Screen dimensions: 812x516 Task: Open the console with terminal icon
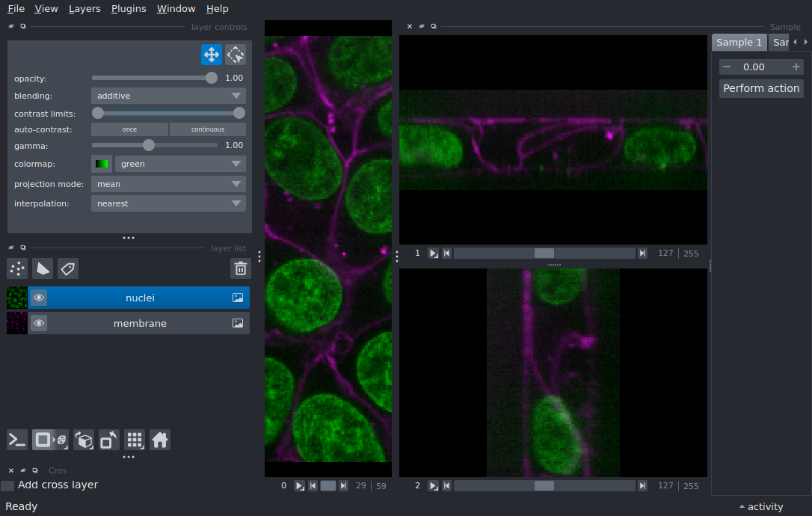(x=17, y=440)
